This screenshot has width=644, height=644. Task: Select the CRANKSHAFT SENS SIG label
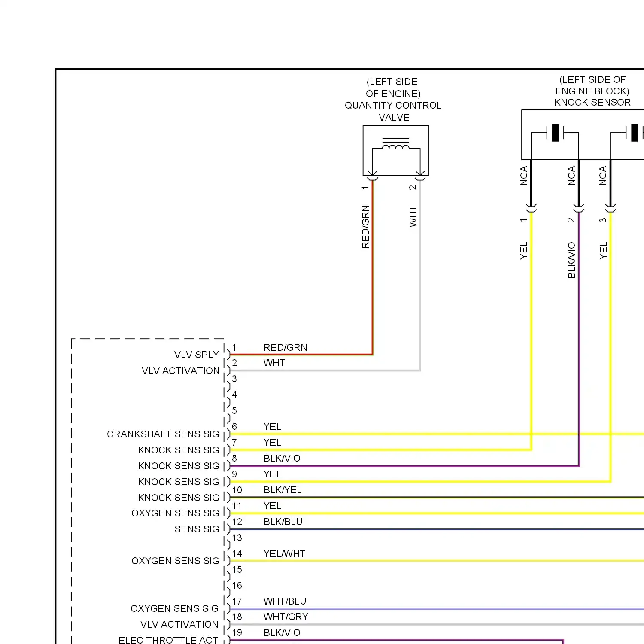pyautogui.click(x=163, y=434)
